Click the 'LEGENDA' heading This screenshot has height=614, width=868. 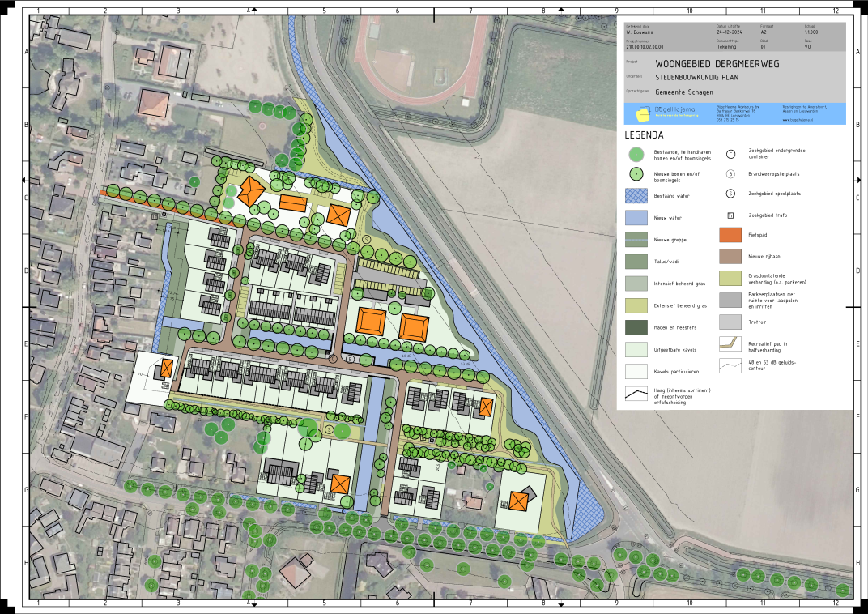pyautogui.click(x=644, y=135)
